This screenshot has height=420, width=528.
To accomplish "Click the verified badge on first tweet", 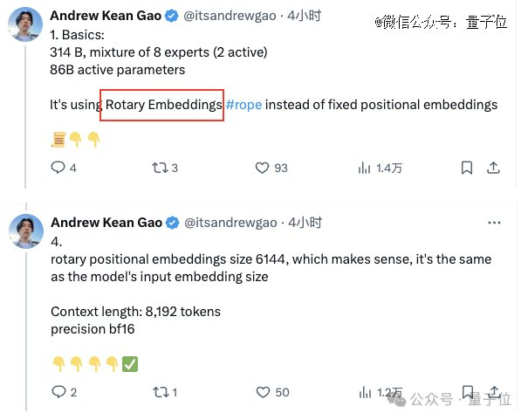I will (173, 16).
